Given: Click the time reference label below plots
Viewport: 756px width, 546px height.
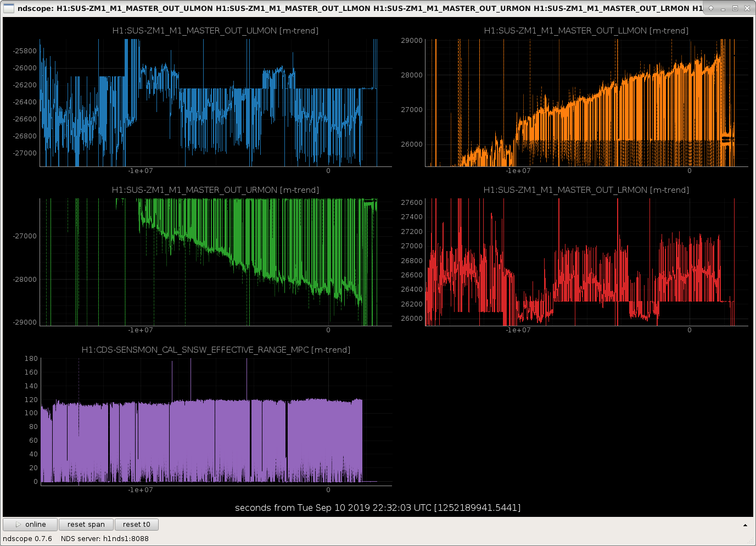Looking at the screenshot, I should [378, 508].
